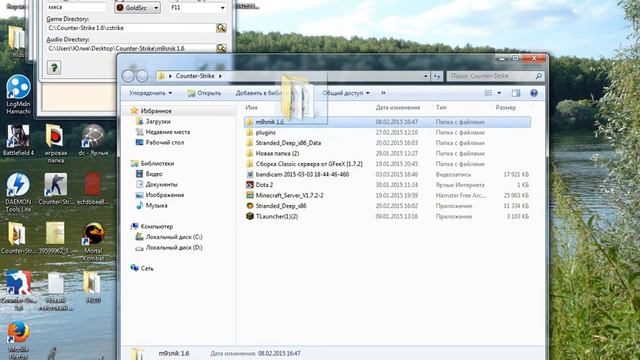Select the Stranded_Deep_x86_Data folder
This screenshot has width=640, height=360.
pos(387,143)
